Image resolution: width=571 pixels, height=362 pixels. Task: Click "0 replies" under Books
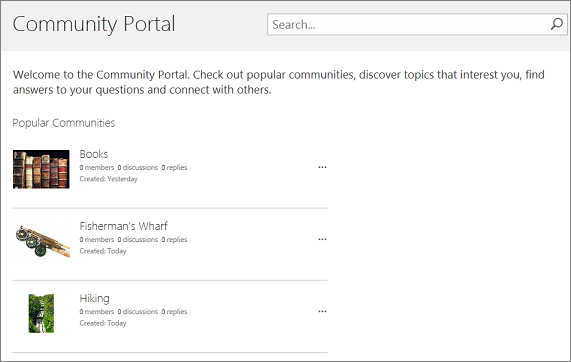[174, 168]
